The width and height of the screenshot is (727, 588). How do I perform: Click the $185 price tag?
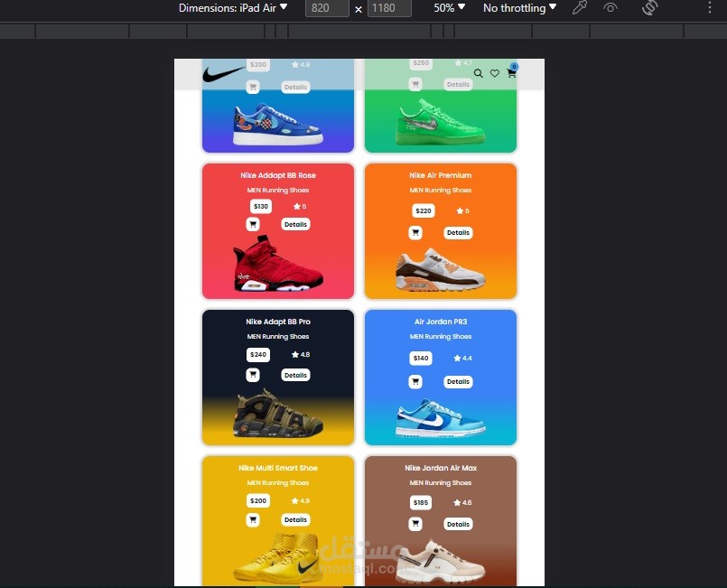tap(421, 503)
